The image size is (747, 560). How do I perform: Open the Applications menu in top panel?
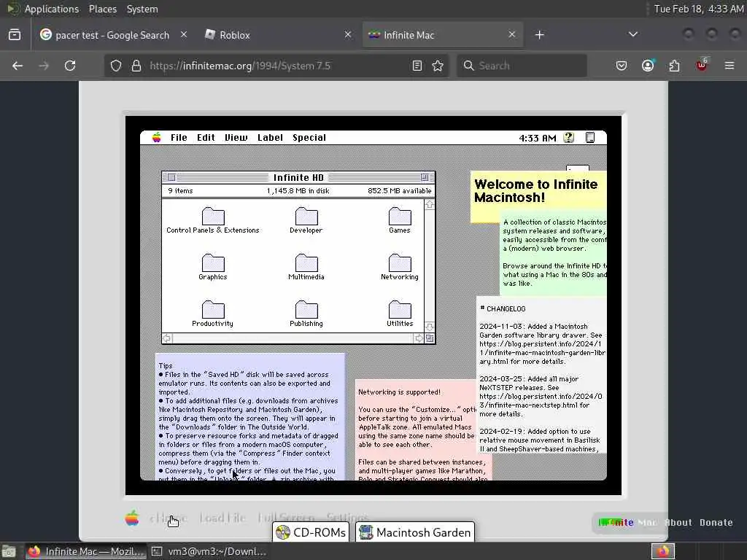point(52,9)
